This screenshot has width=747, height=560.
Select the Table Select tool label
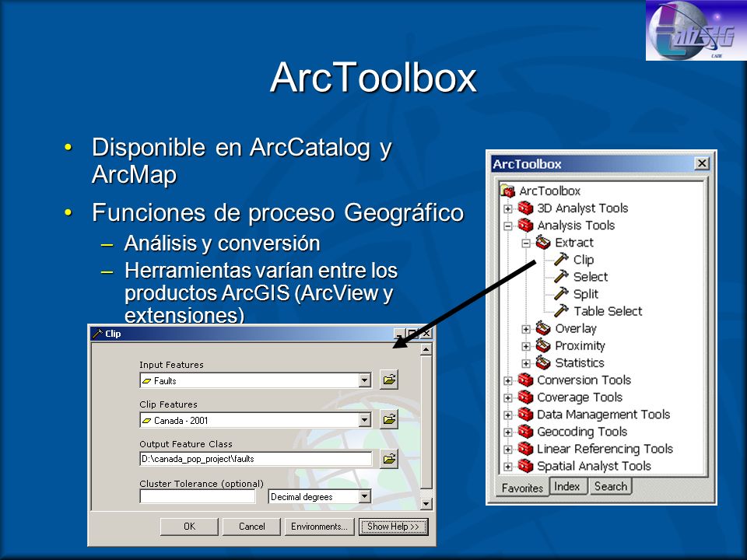click(608, 311)
